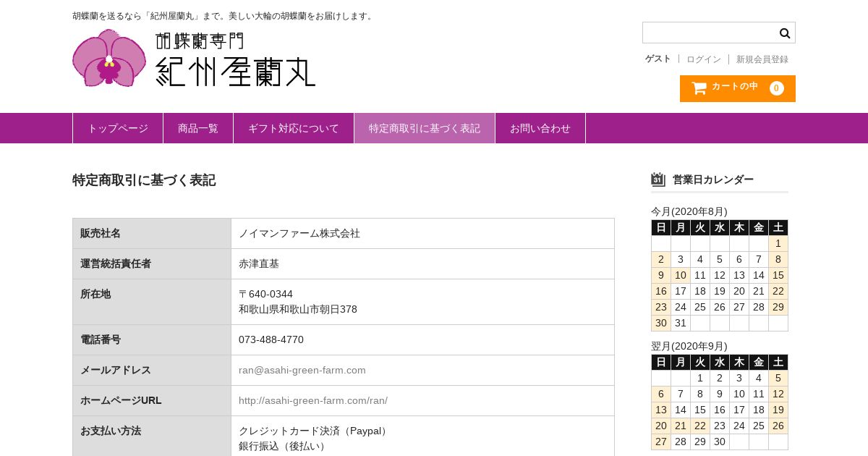Click the ゲスト user label

(x=658, y=59)
